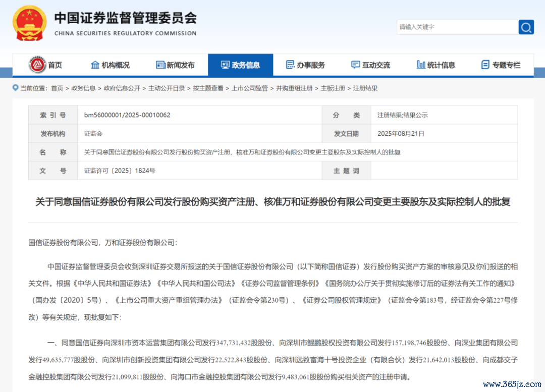The image size is (545, 392).
Task: Click the location pin icon in breadcrumb
Action: tap(15, 88)
